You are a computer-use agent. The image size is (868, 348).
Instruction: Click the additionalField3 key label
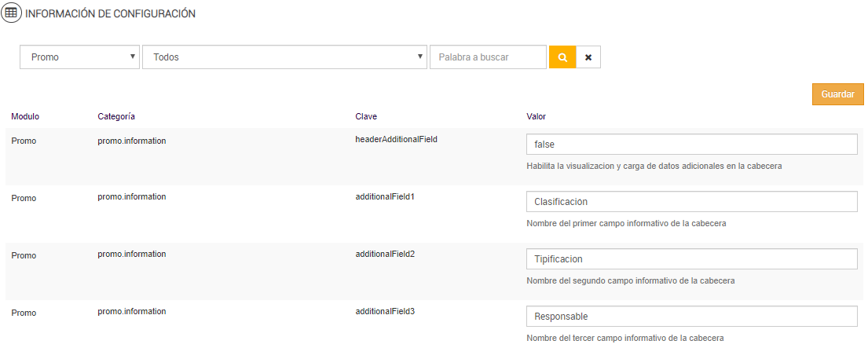(x=385, y=311)
